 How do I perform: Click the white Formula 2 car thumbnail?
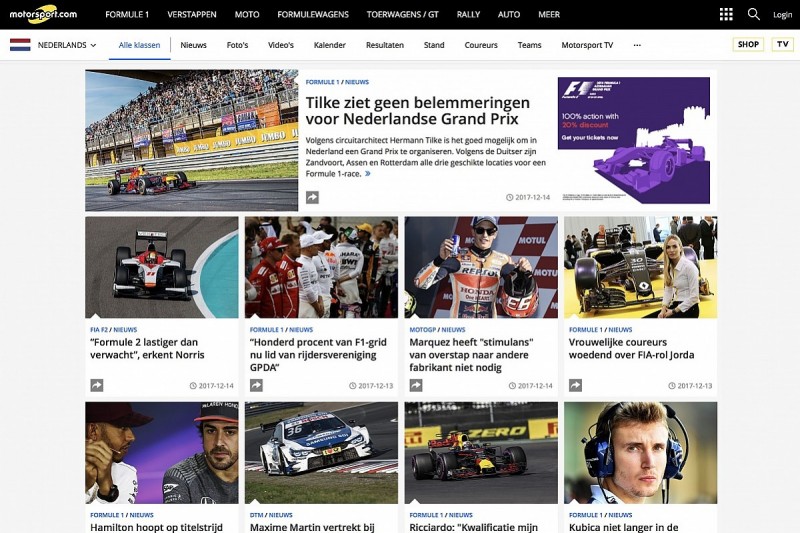[x=162, y=267]
